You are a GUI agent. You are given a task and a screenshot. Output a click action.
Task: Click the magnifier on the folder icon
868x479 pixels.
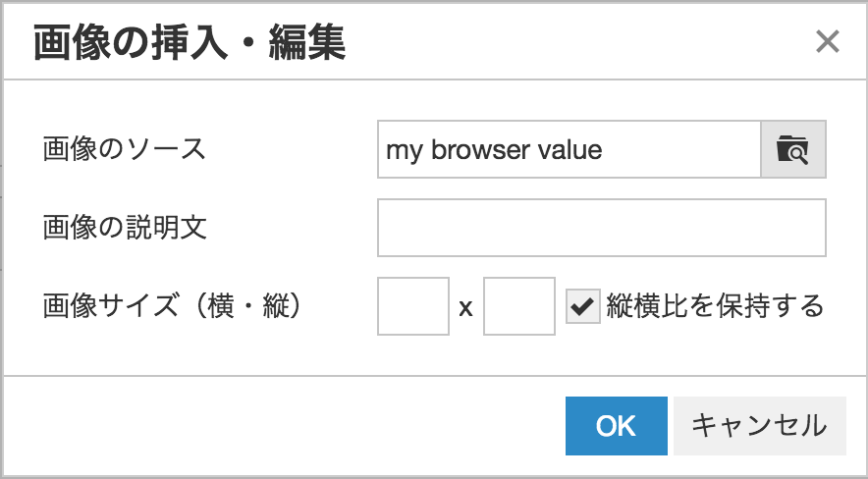[799, 155]
